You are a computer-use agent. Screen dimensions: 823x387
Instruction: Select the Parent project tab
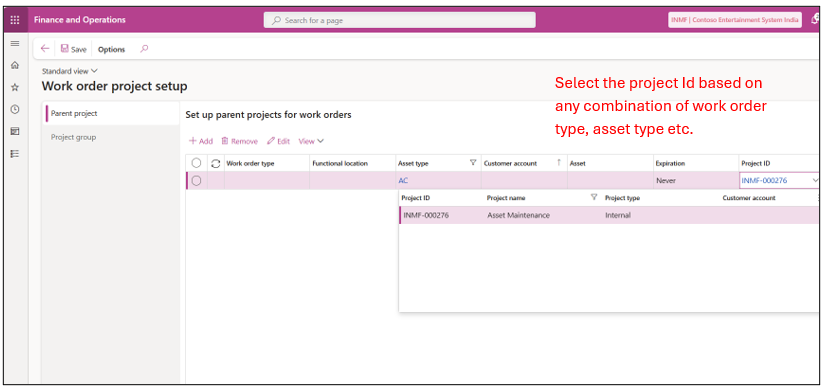point(111,113)
